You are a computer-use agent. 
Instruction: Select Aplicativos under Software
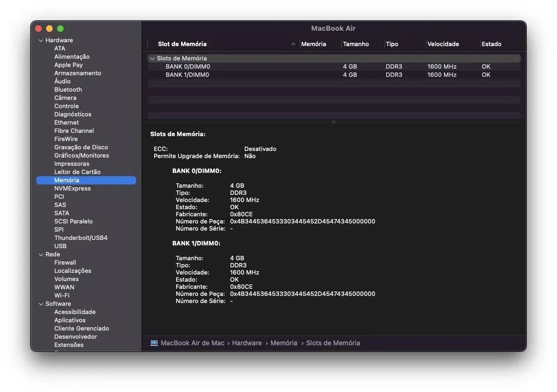(x=70, y=320)
